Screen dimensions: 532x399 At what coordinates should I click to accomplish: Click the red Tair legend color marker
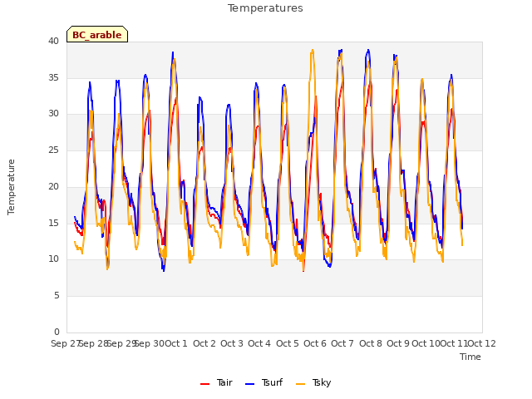pyautogui.click(x=205, y=384)
